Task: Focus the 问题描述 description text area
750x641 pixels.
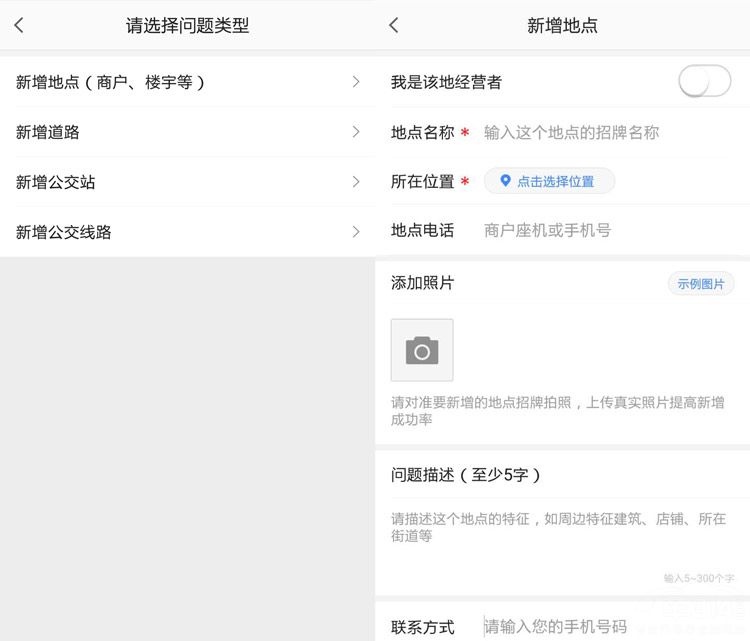Action: (560, 528)
